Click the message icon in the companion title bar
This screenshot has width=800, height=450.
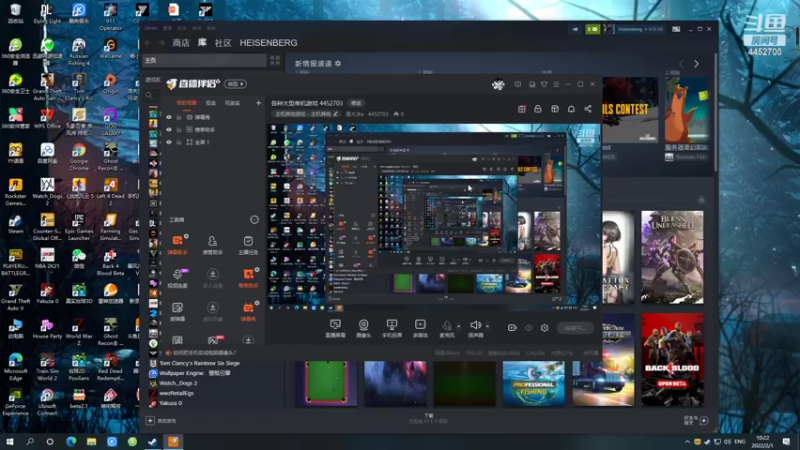tap(517, 84)
